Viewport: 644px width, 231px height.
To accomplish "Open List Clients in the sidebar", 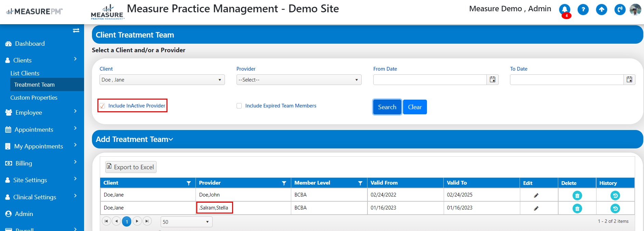I will point(25,73).
